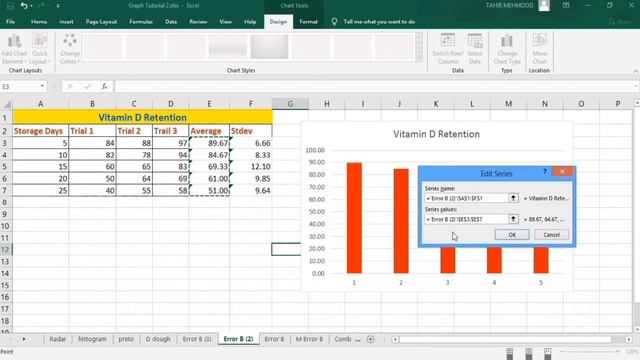Click the Stdev value 12.10

[251, 167]
